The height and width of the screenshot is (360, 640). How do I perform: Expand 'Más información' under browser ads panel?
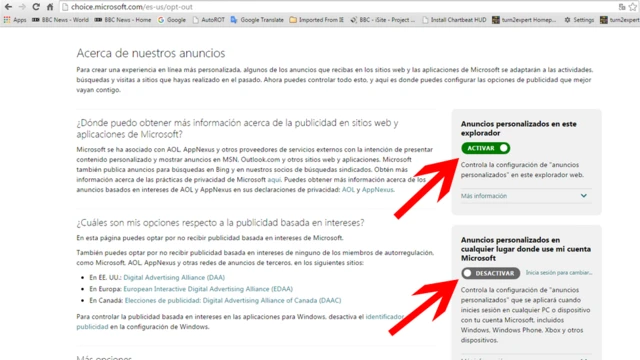[484, 196]
